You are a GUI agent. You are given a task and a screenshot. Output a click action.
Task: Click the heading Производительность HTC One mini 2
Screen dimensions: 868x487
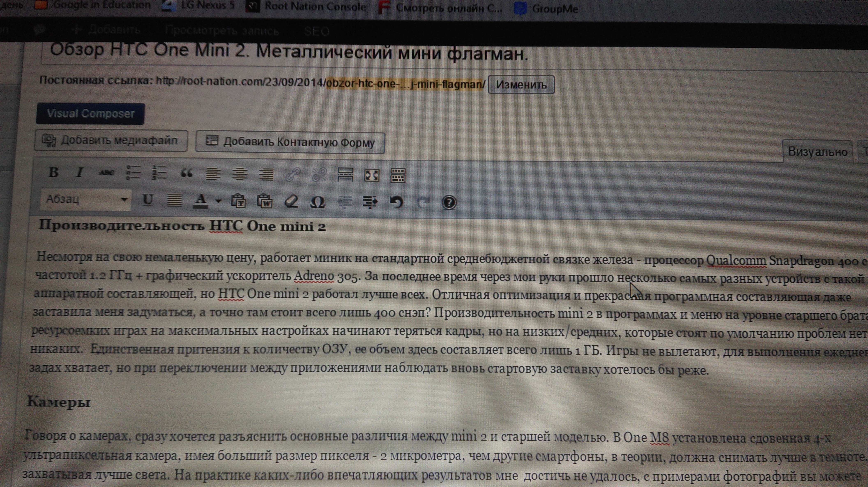[x=182, y=226]
